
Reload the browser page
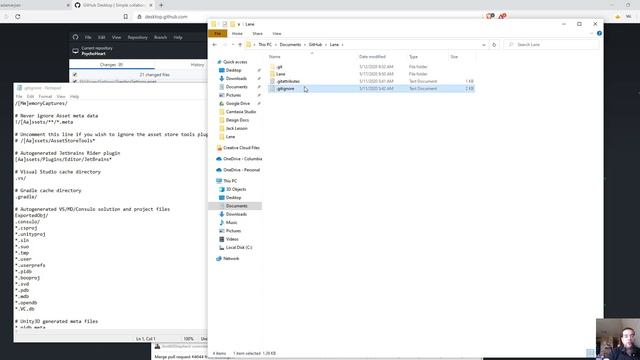pos(18,17)
